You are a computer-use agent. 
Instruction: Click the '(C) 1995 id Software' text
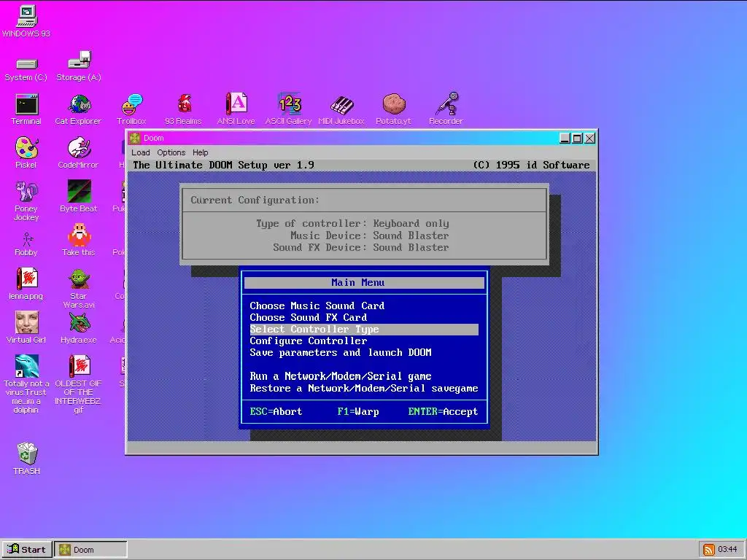click(531, 166)
